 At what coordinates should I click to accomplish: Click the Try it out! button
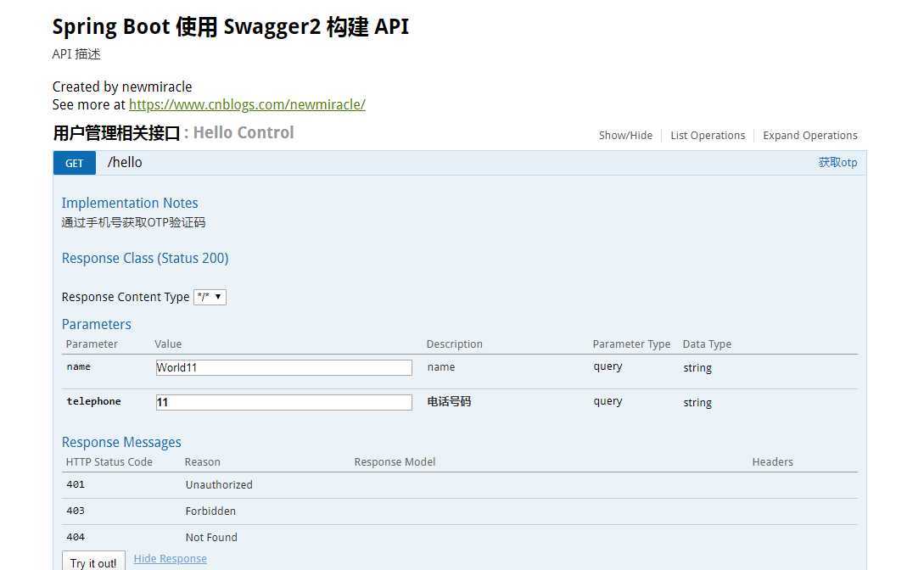pyautogui.click(x=93, y=562)
